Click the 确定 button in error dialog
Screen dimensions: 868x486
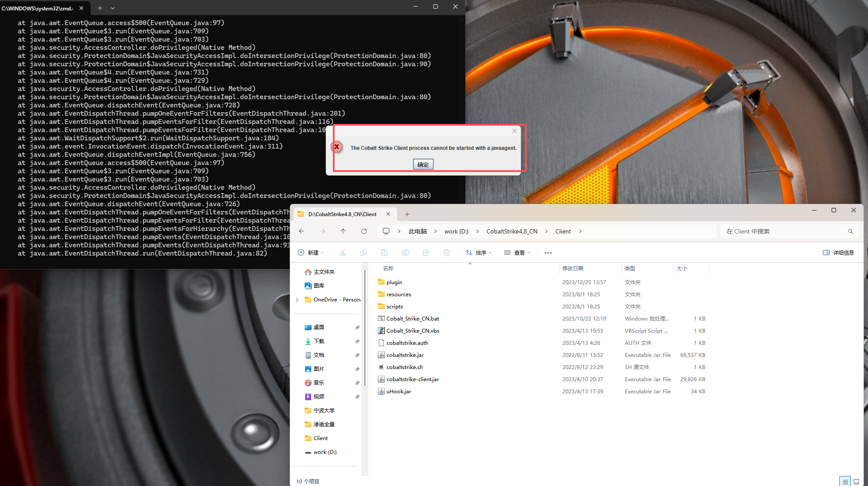423,165
